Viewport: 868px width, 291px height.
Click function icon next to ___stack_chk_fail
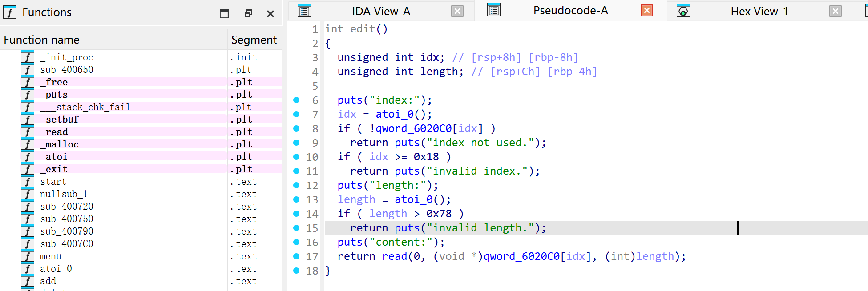[x=28, y=107]
